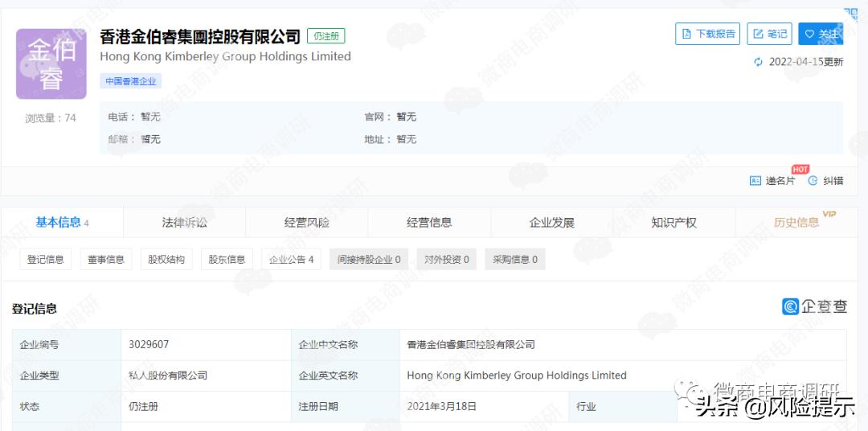Click 间接持股企业 0 chip
Image resolution: width=868 pixels, height=431 pixels.
(369, 259)
